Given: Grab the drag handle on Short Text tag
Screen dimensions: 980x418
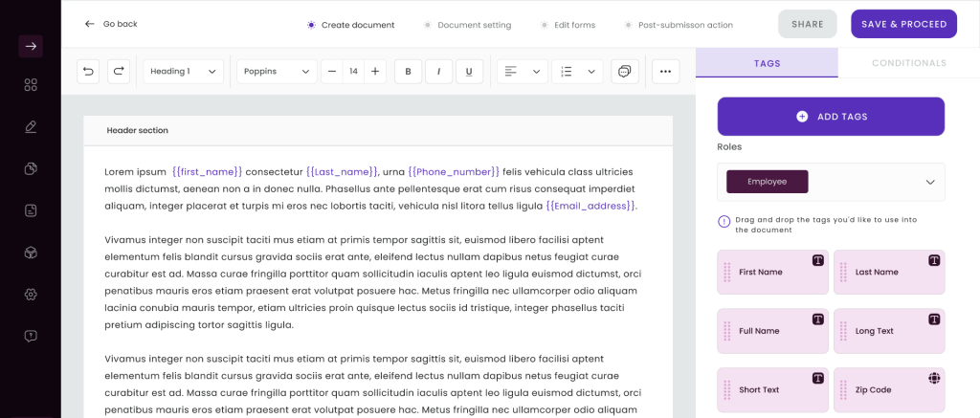Looking at the screenshot, I should (x=727, y=390).
